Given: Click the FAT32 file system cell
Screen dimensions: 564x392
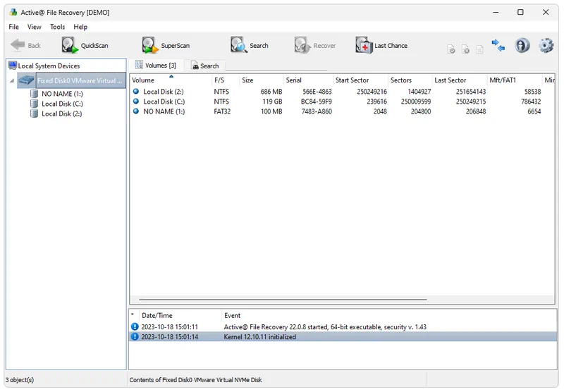Looking at the screenshot, I should (x=222, y=111).
